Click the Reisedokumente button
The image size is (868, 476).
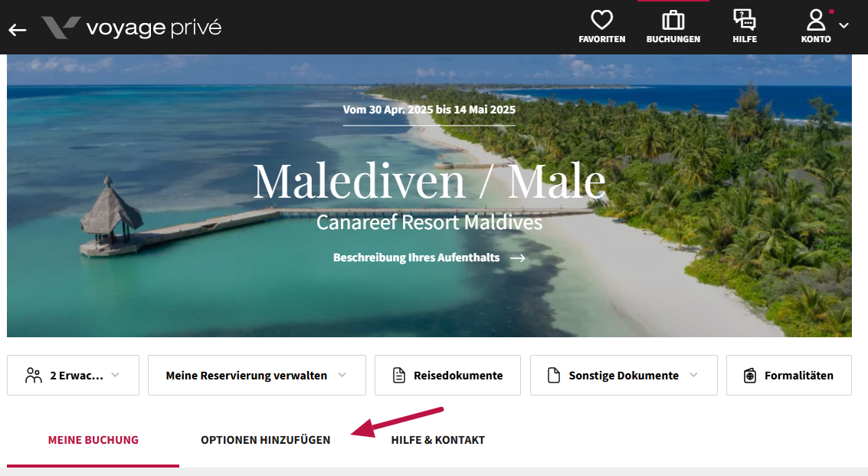(448, 375)
